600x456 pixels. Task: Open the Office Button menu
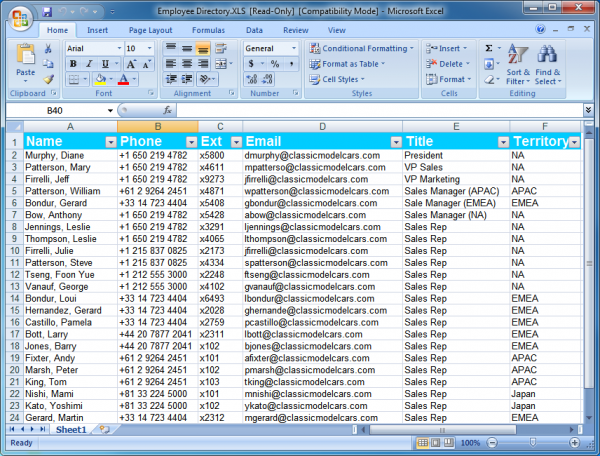(20, 18)
